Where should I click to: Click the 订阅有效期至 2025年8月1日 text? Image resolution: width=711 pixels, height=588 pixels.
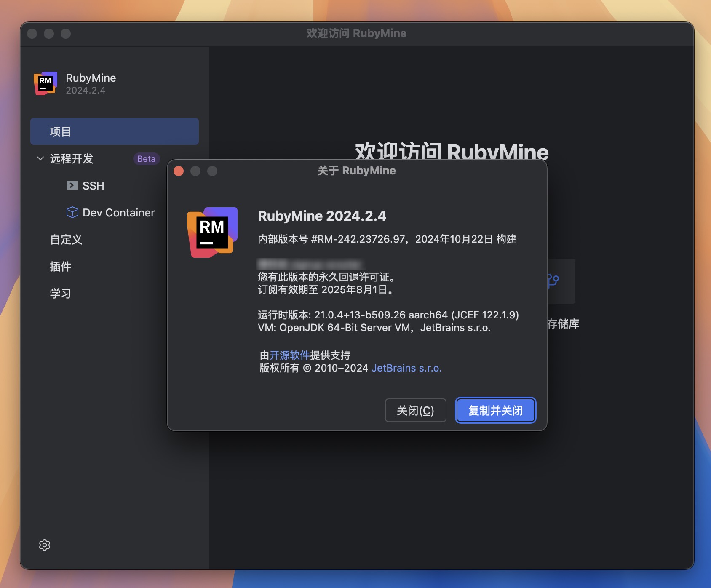pyautogui.click(x=326, y=290)
